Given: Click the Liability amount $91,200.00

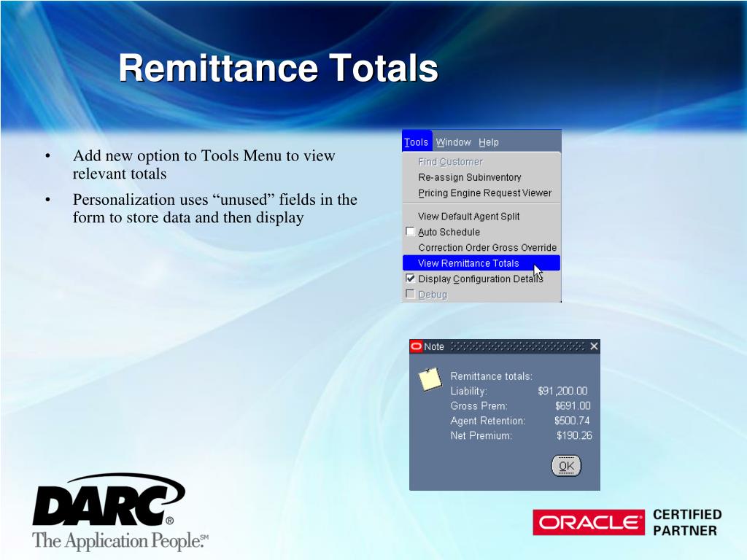Looking at the screenshot, I should tap(562, 391).
